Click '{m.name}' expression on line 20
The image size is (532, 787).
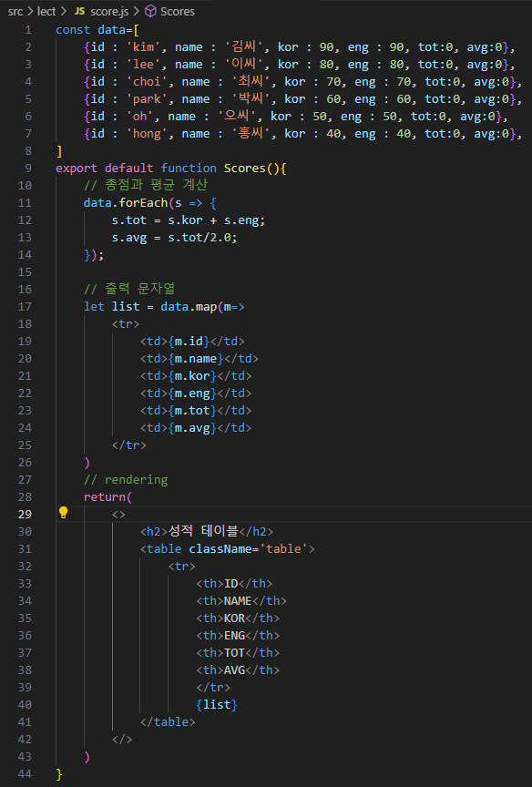[x=196, y=359]
